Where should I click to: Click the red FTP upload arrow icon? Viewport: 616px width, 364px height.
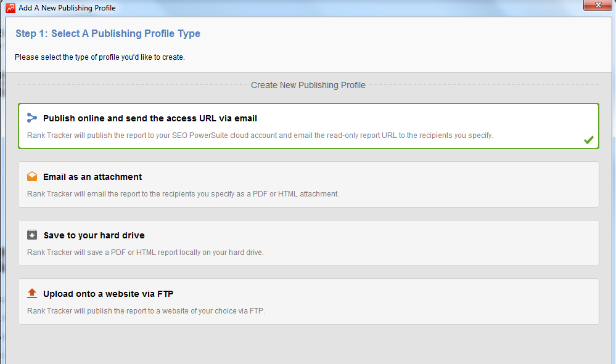[32, 293]
